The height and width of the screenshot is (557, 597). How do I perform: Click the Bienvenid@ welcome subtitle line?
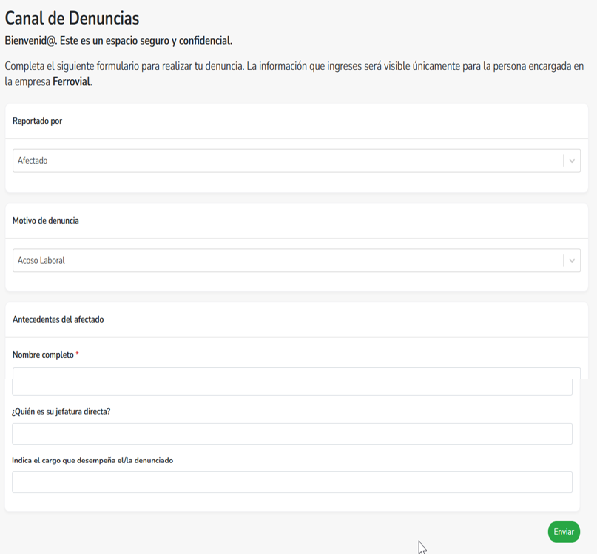coord(118,41)
